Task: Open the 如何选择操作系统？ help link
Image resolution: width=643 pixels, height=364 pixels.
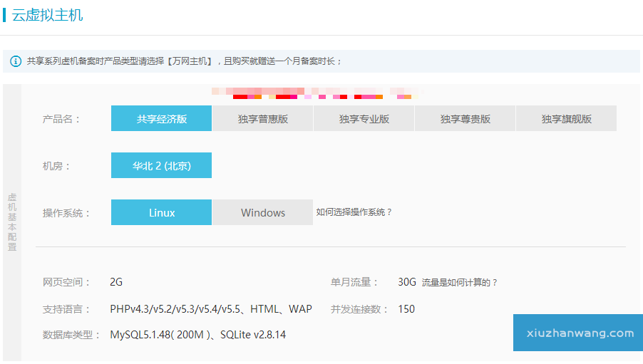Action: tap(354, 212)
